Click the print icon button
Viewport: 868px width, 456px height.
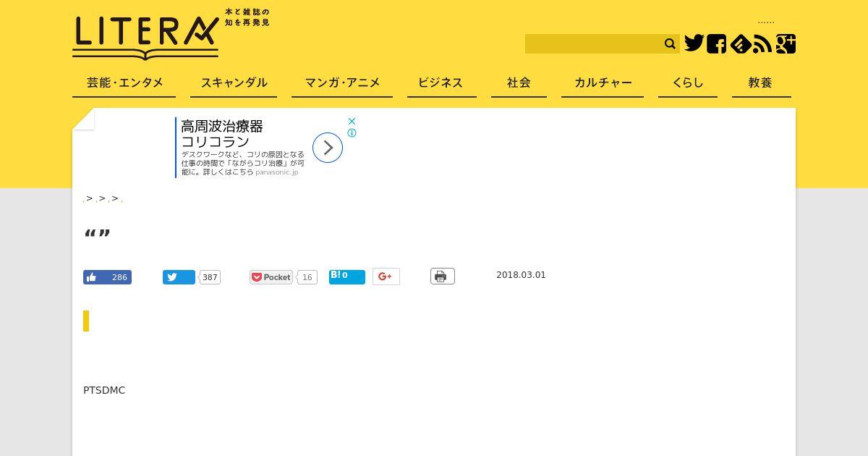(443, 276)
